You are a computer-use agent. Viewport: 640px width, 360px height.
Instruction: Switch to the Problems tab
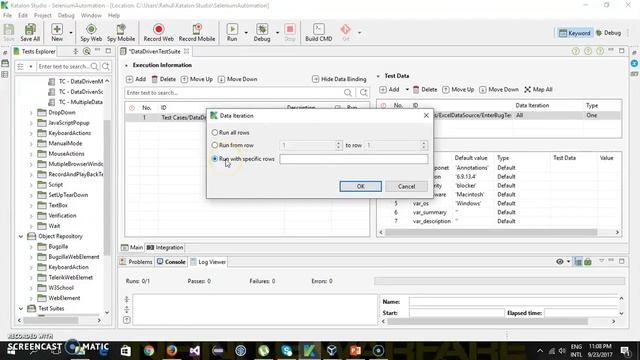coord(136,262)
